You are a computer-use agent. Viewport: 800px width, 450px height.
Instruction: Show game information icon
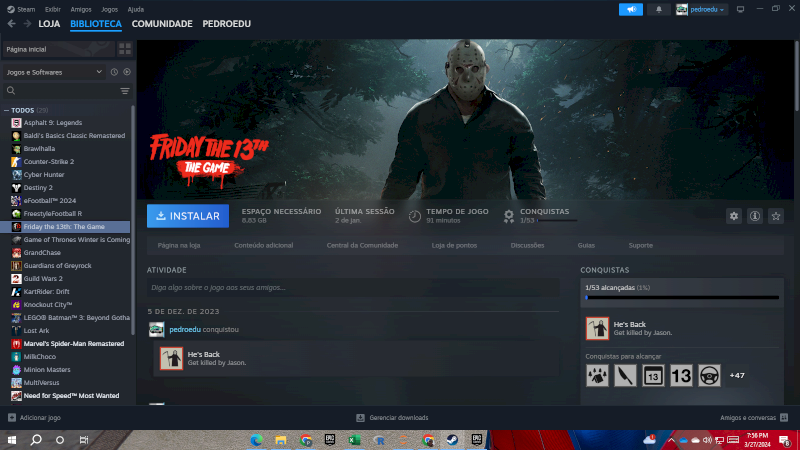(x=755, y=216)
